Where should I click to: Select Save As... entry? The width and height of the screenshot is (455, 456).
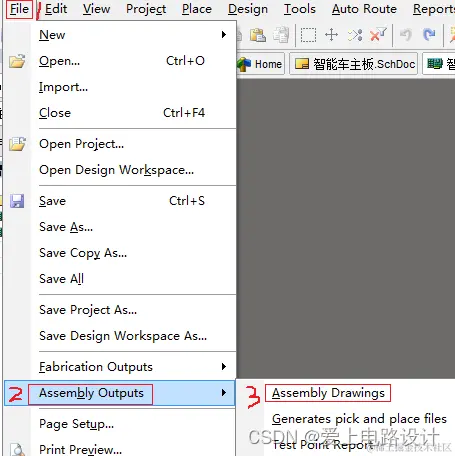(133, 227)
